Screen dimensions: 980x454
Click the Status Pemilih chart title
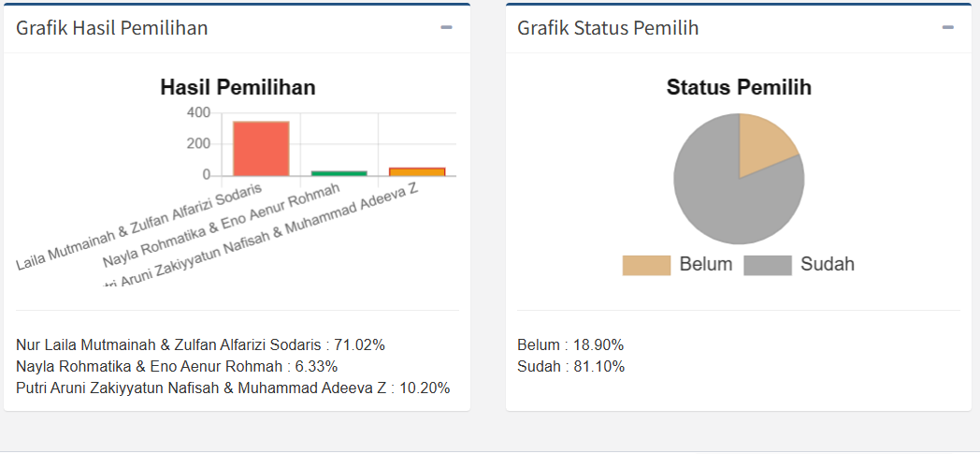tap(739, 88)
